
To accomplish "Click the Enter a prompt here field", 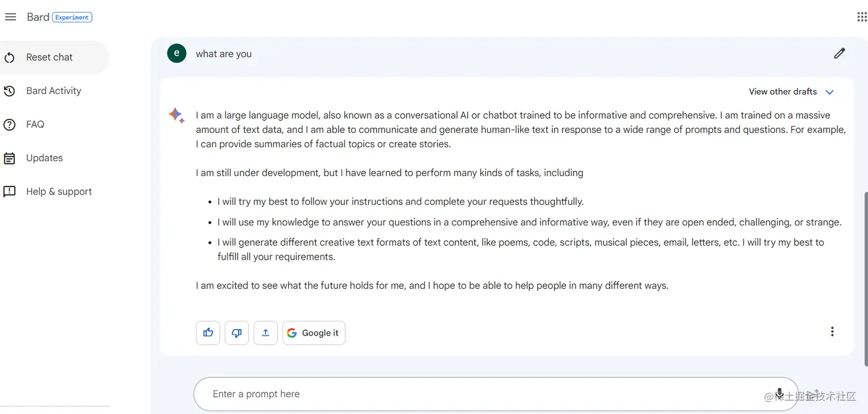I will pos(459,394).
